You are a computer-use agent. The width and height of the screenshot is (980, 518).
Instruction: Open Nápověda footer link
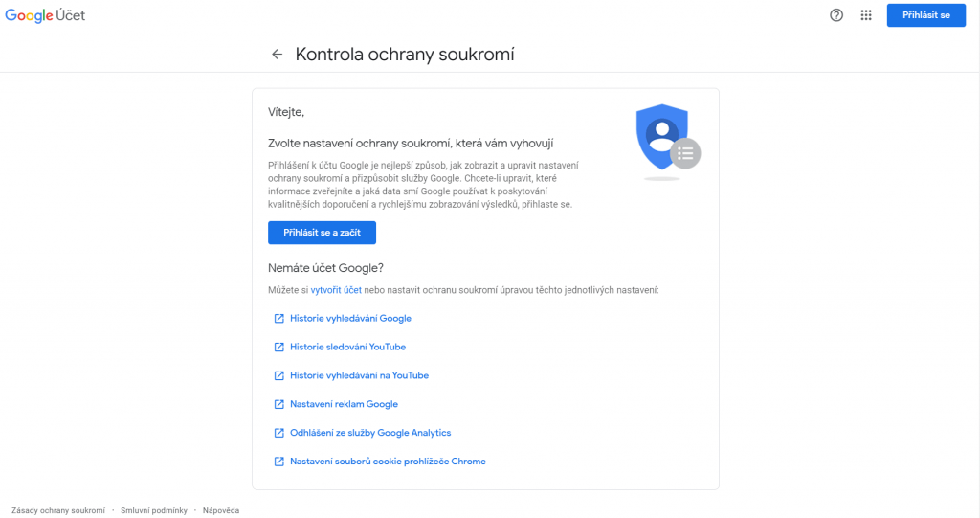pos(221,511)
